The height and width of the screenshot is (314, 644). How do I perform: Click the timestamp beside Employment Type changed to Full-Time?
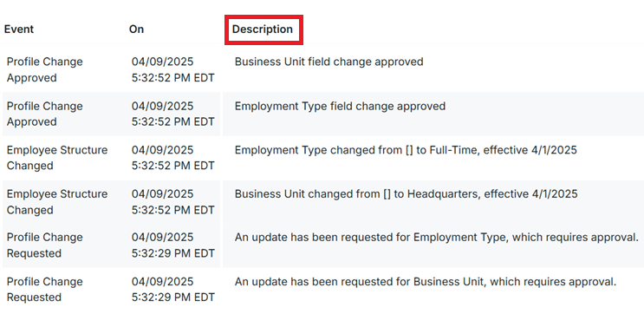172,158
